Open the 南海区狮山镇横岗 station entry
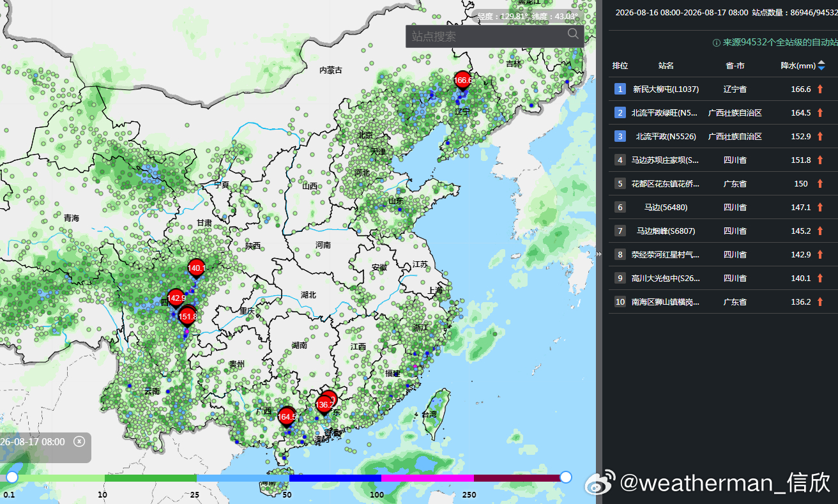 pyautogui.click(x=666, y=302)
